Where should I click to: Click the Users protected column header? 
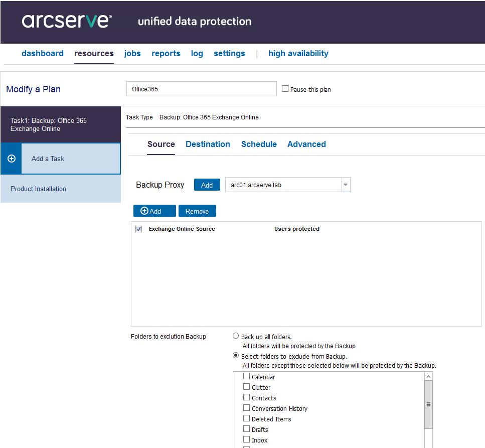pyautogui.click(x=297, y=229)
